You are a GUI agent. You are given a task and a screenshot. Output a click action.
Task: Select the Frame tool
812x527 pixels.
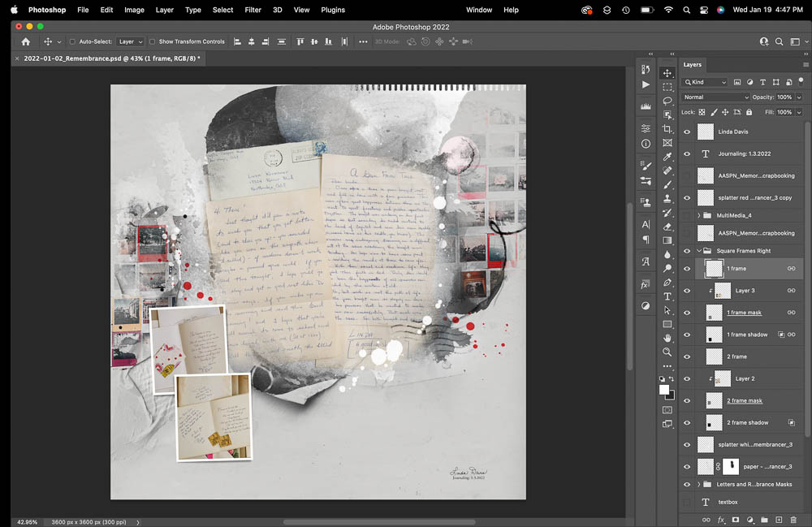(x=667, y=143)
